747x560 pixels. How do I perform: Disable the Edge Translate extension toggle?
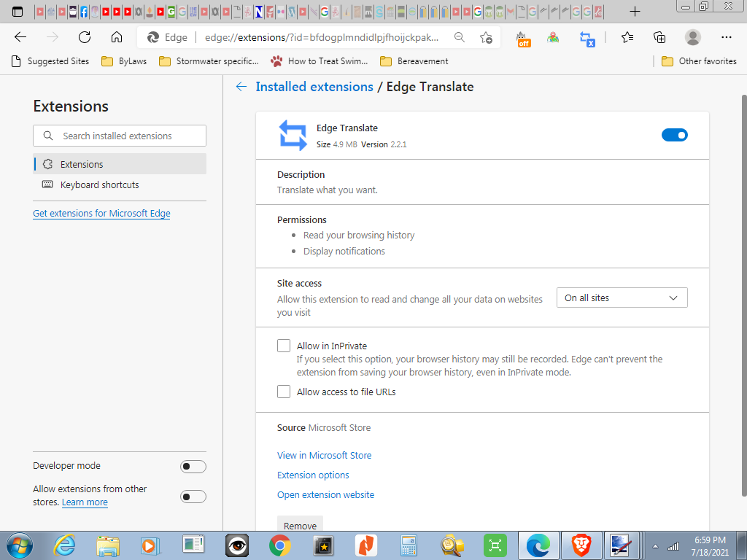pyautogui.click(x=674, y=135)
